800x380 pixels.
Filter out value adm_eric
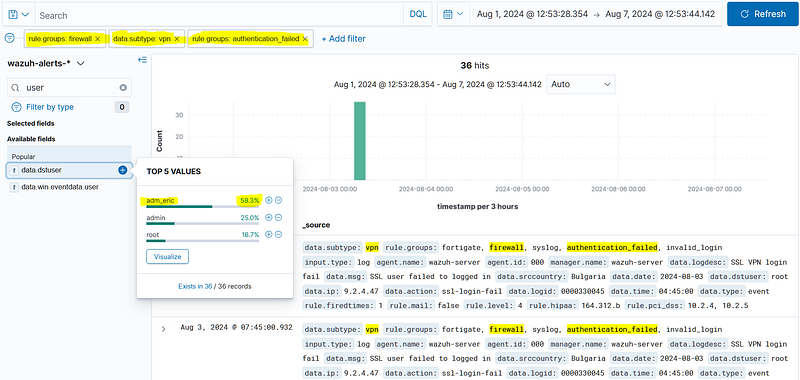click(279, 201)
